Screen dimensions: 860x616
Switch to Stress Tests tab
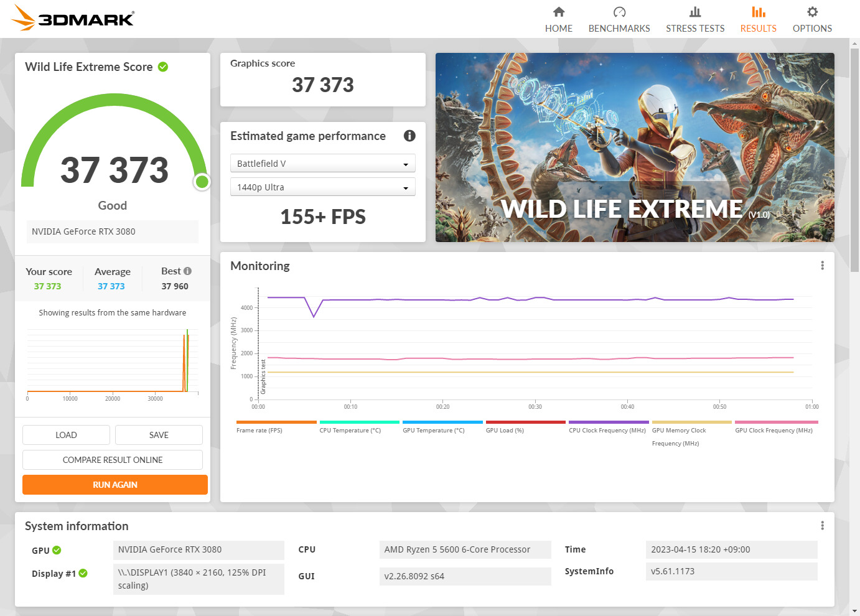(695, 20)
